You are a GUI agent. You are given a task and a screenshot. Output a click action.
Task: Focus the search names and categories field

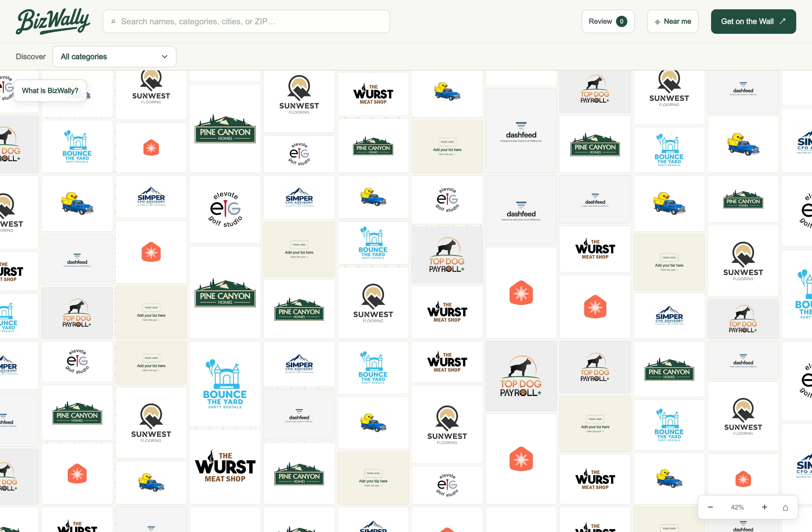(x=246, y=21)
